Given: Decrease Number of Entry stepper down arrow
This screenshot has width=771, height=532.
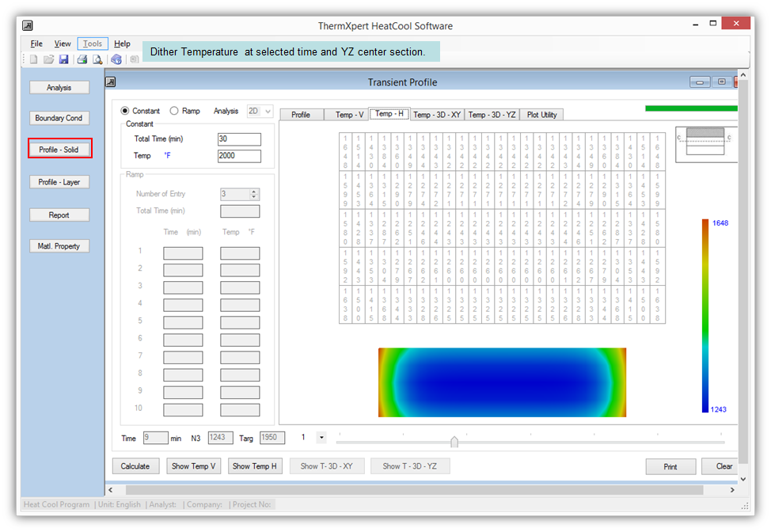Looking at the screenshot, I should (x=254, y=197).
